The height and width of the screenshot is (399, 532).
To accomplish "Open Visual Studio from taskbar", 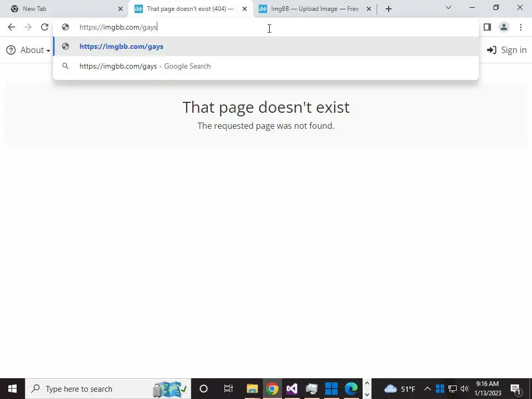I will 292,389.
